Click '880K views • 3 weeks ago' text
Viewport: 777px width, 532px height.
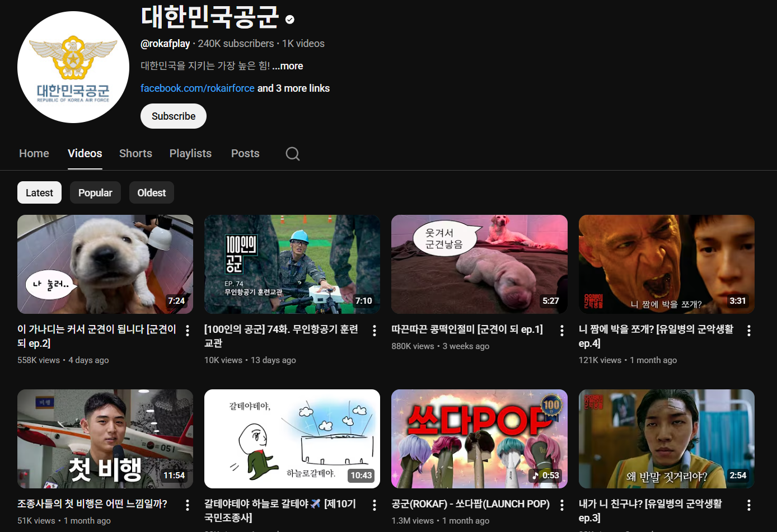pos(441,346)
